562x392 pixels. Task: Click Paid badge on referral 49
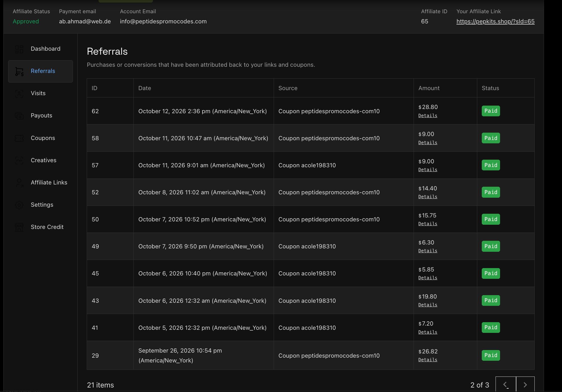(491, 246)
